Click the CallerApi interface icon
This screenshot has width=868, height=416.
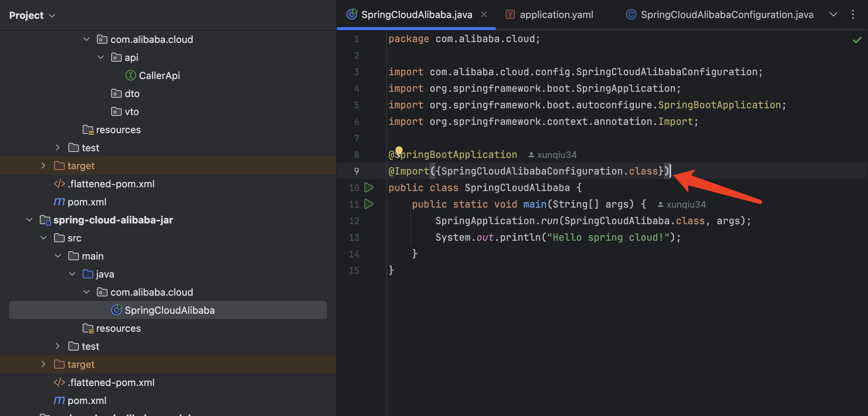pos(130,75)
